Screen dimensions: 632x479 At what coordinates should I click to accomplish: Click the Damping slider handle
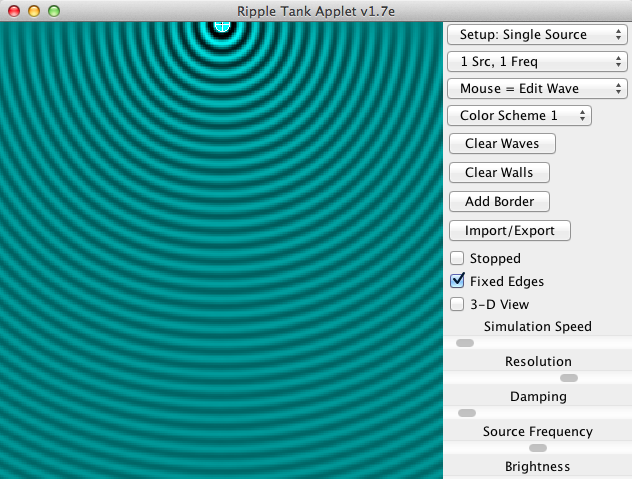point(467,413)
